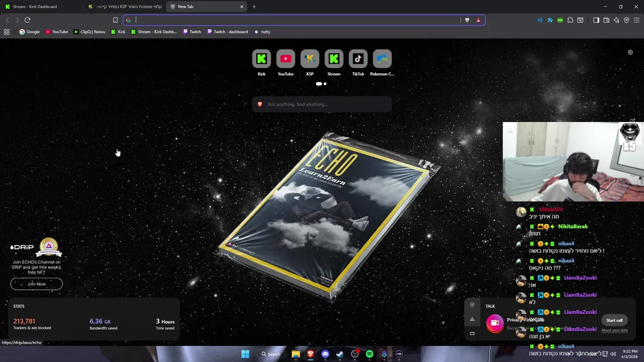Screen dimensions: 644x362
Task: Go back to previous page
Action: [7, 20]
